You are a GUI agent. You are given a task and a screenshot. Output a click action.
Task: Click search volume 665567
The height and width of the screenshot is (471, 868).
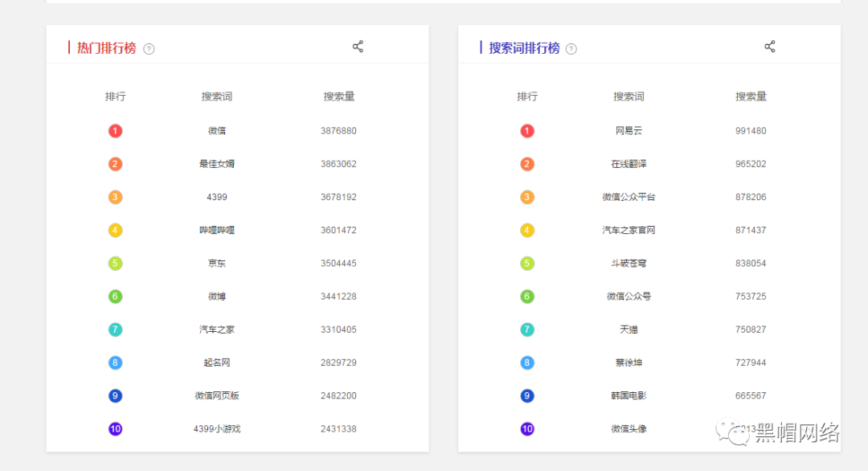click(x=751, y=395)
